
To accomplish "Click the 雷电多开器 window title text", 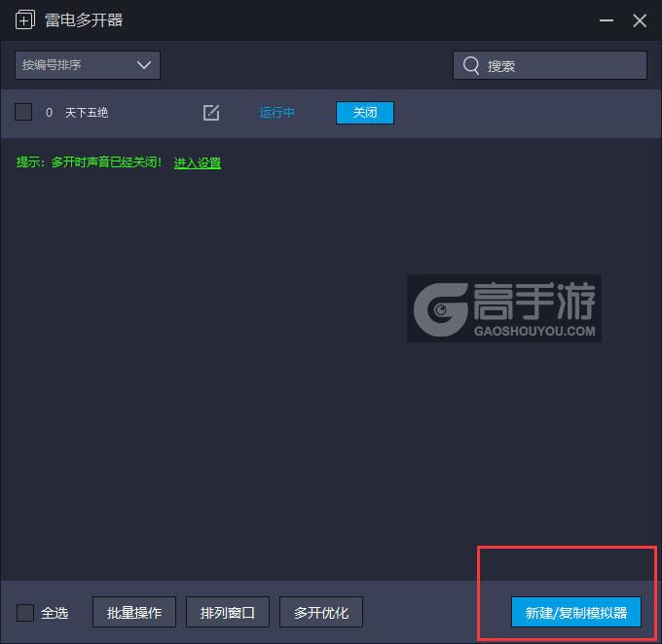I will [x=84, y=20].
